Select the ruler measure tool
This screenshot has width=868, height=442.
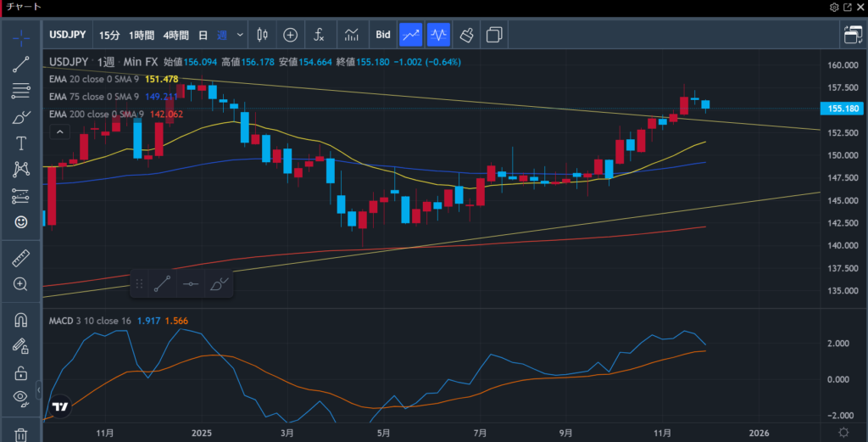pos(21,257)
